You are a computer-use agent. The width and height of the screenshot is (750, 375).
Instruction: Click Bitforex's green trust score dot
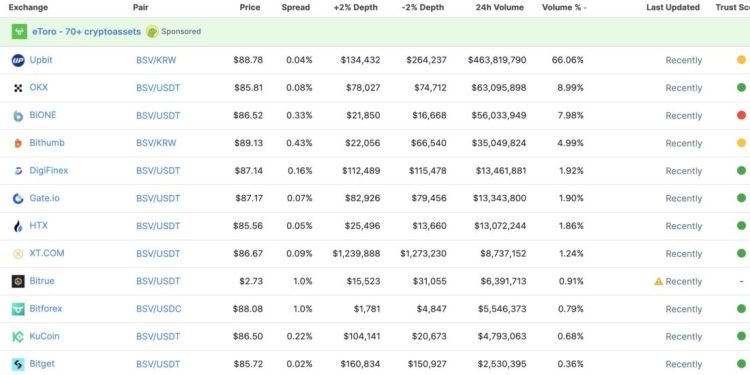click(741, 309)
